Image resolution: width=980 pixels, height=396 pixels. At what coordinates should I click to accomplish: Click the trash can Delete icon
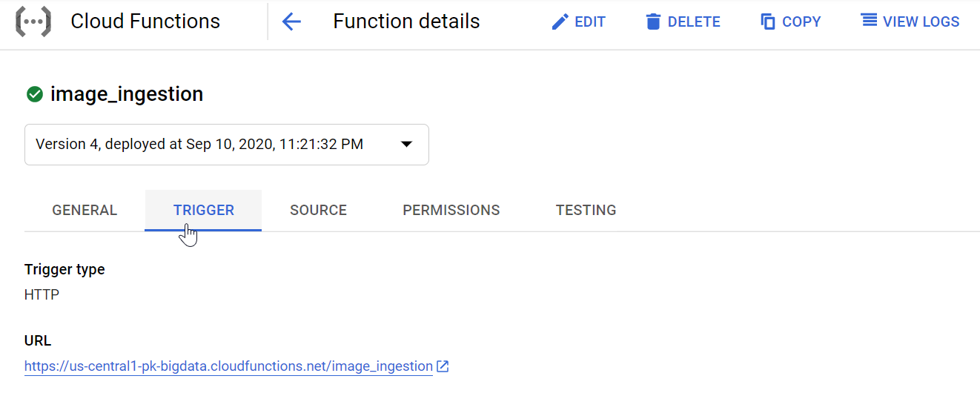tap(653, 22)
